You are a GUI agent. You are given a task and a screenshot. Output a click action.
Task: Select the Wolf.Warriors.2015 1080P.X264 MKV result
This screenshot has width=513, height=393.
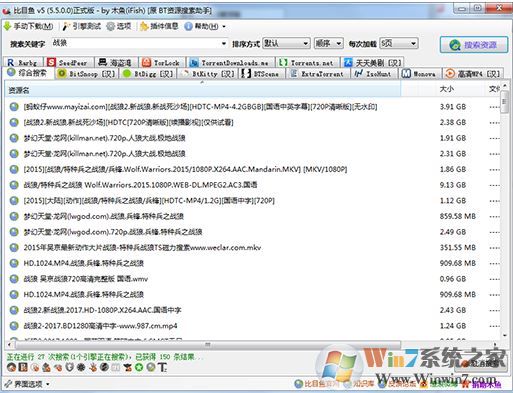252,169
